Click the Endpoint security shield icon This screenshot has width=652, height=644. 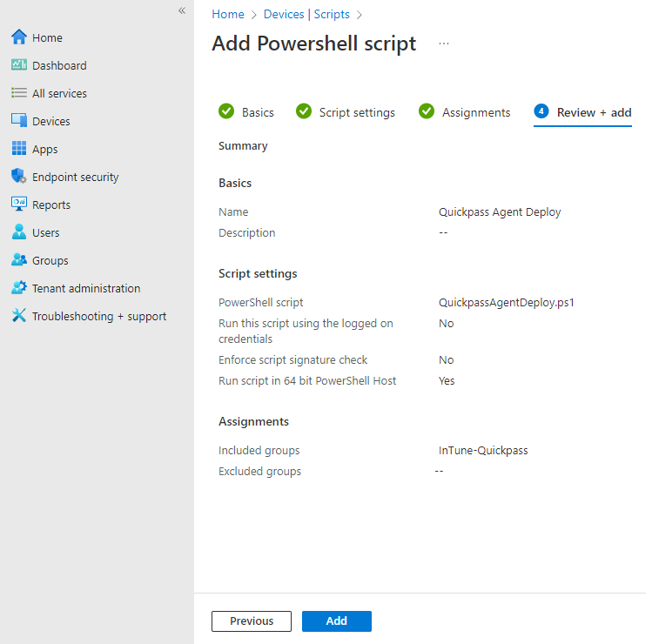point(19,177)
